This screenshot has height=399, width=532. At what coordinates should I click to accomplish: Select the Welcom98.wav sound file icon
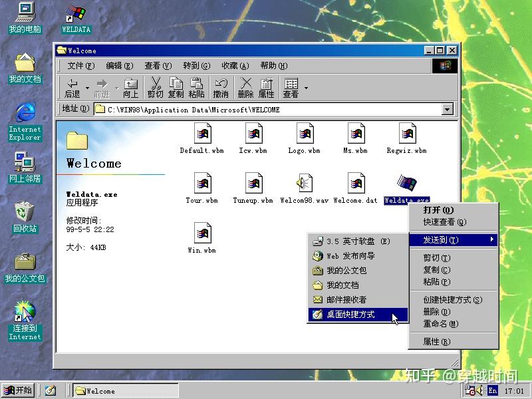(x=305, y=184)
